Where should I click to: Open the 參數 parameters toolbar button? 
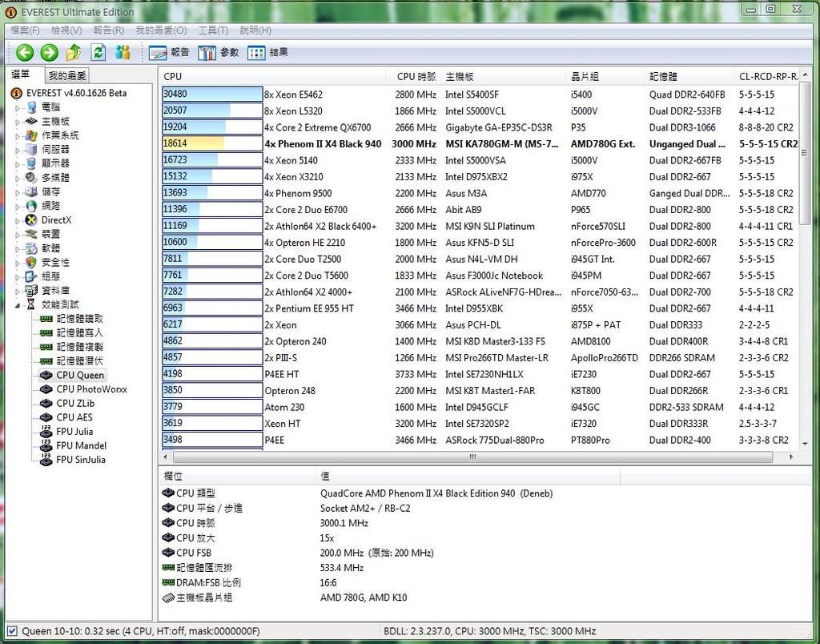[x=218, y=52]
